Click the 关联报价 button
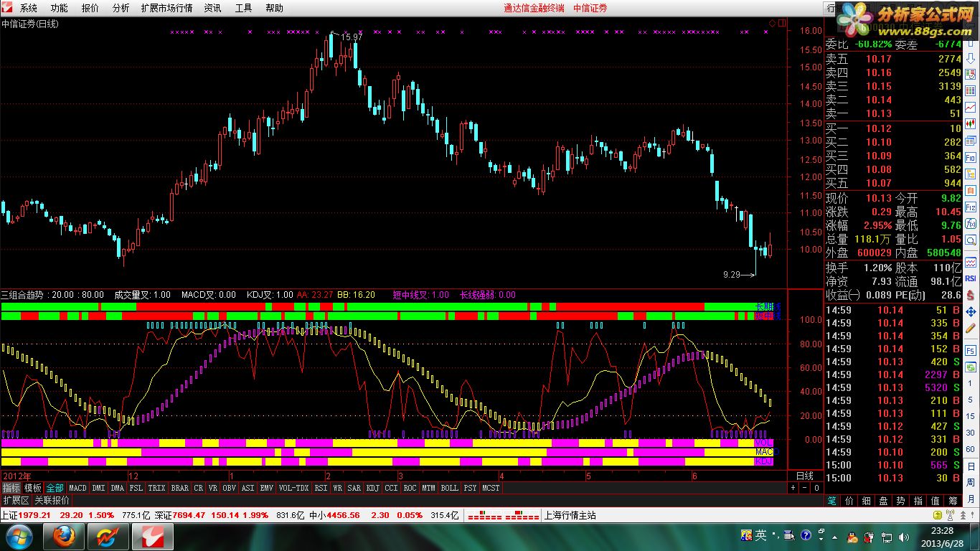 [52, 500]
